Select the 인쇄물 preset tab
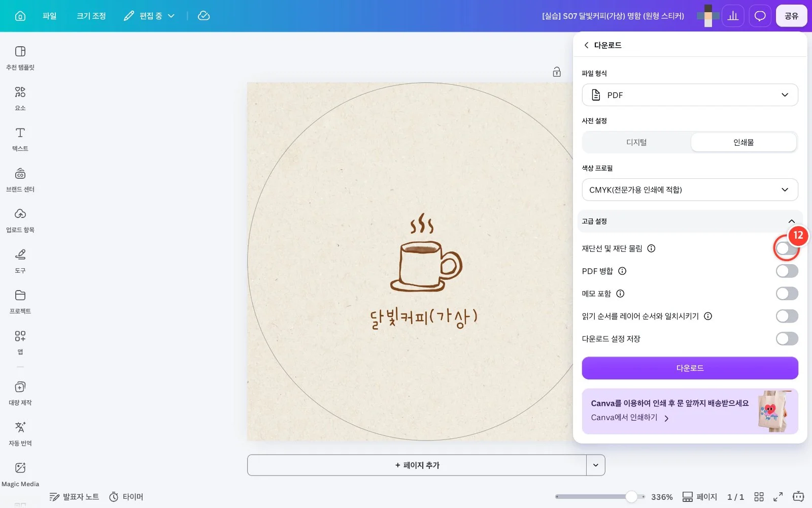This screenshot has width=812, height=508. pyautogui.click(x=743, y=142)
